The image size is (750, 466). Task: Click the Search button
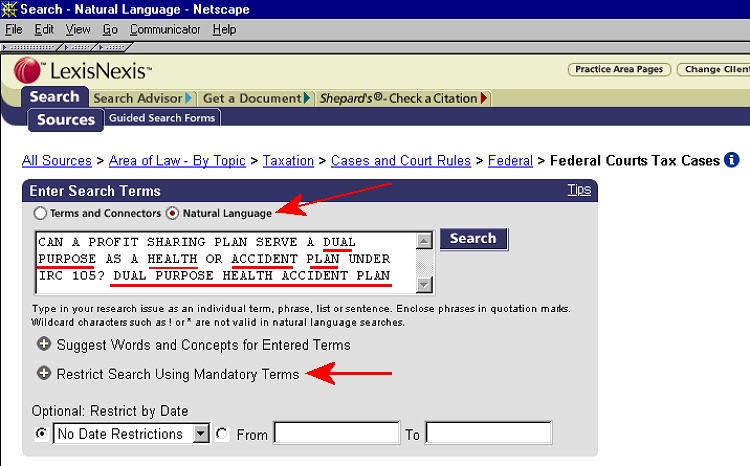pos(473,238)
